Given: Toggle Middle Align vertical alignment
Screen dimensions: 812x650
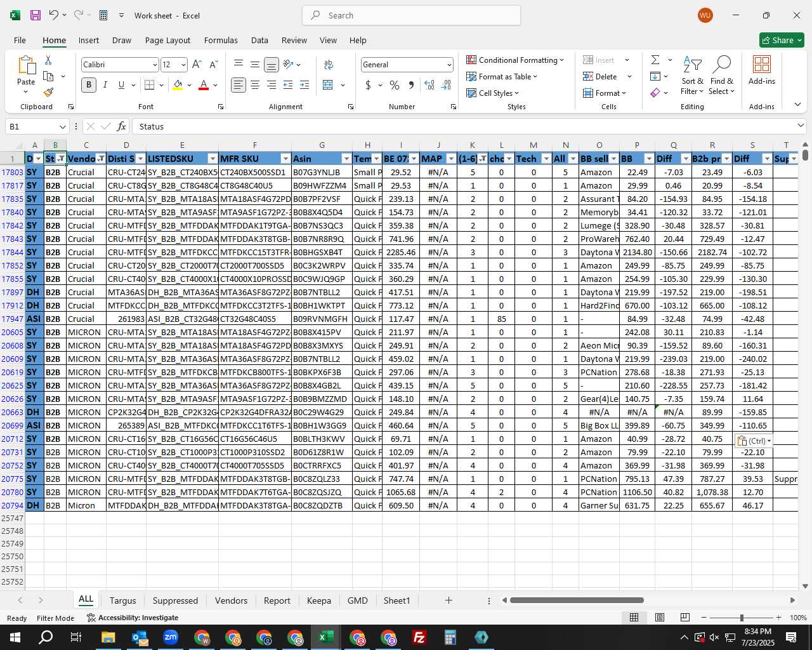Looking at the screenshot, I should tap(255, 65).
